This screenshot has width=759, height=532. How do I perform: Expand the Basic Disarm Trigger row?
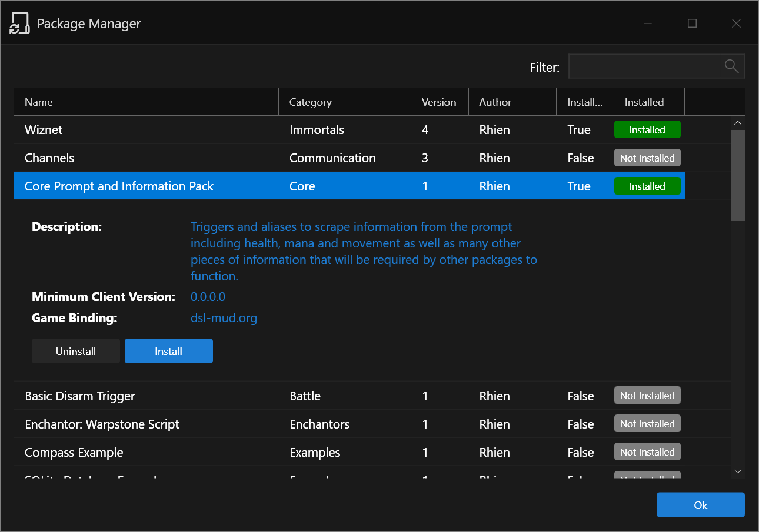(x=372, y=396)
